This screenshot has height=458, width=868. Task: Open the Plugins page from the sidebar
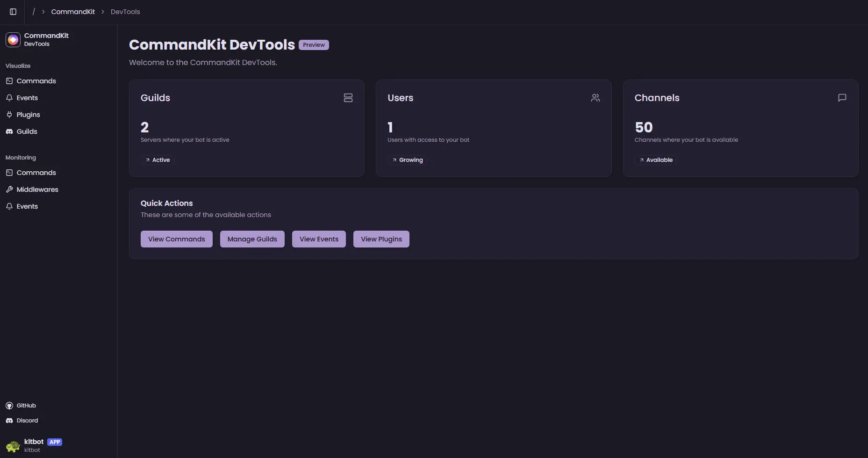pyautogui.click(x=28, y=114)
